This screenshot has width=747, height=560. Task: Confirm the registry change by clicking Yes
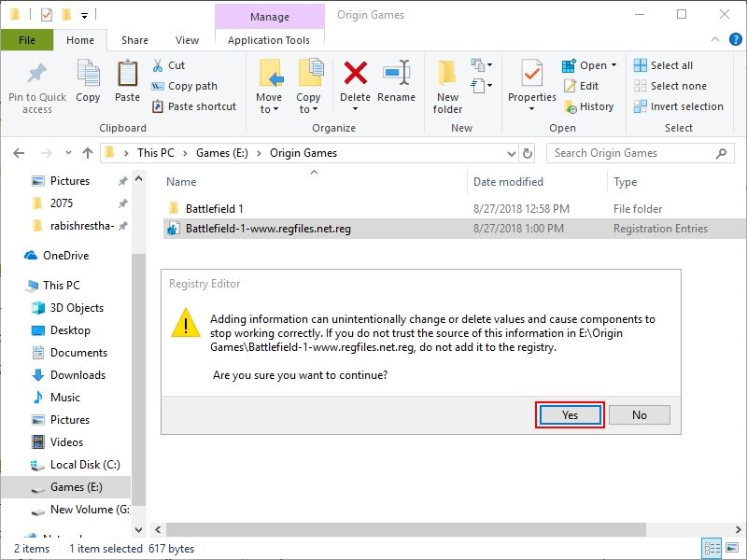tap(569, 414)
